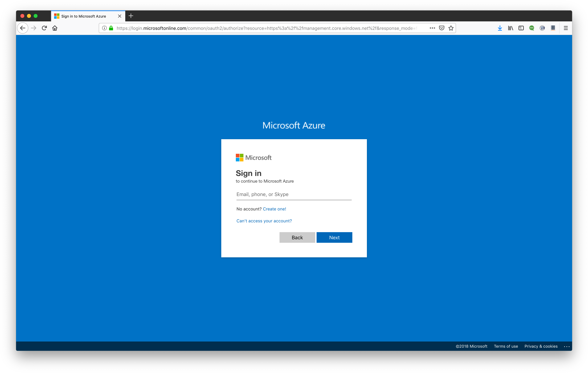588x373 pixels.
Task: Reload the current page
Action: (44, 28)
